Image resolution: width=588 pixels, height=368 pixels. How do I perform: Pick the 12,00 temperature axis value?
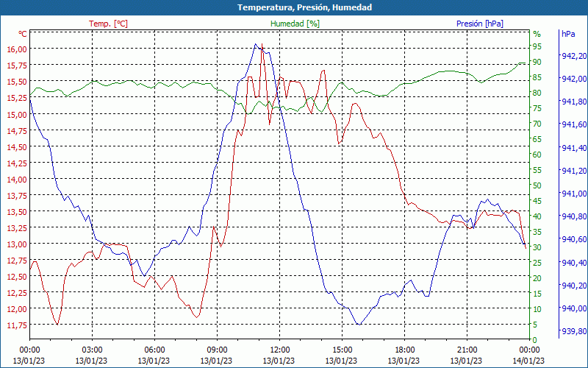[x=17, y=309]
